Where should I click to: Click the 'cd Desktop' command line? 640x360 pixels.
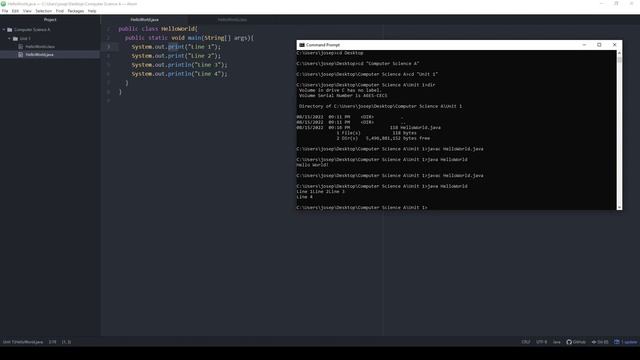[330, 53]
